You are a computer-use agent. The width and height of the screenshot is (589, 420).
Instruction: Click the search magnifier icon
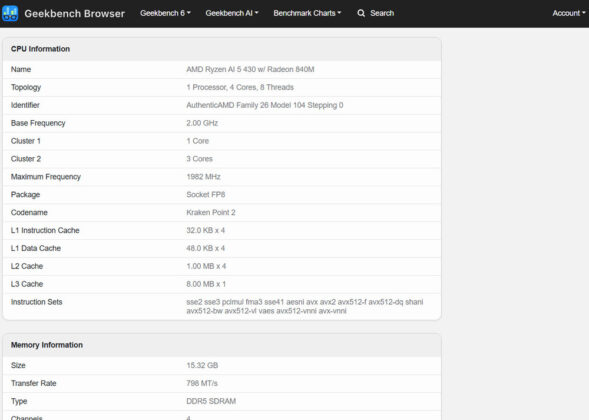[x=361, y=14]
